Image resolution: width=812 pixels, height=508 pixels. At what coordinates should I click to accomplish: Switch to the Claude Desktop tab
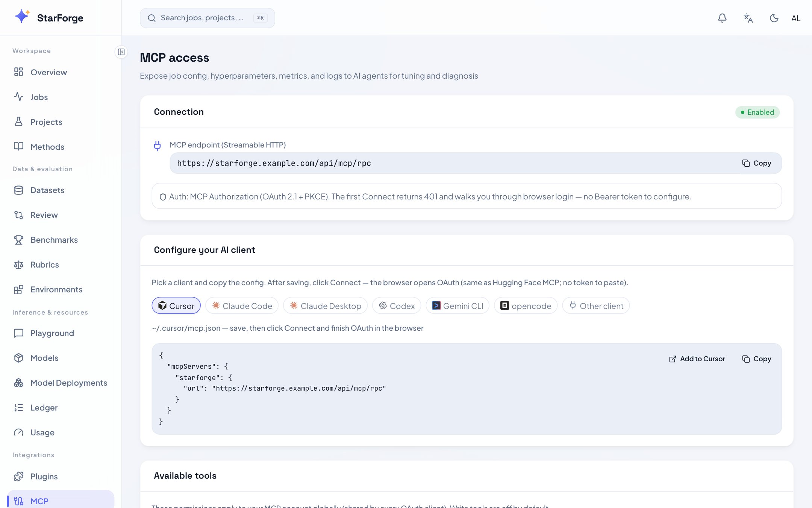point(325,306)
